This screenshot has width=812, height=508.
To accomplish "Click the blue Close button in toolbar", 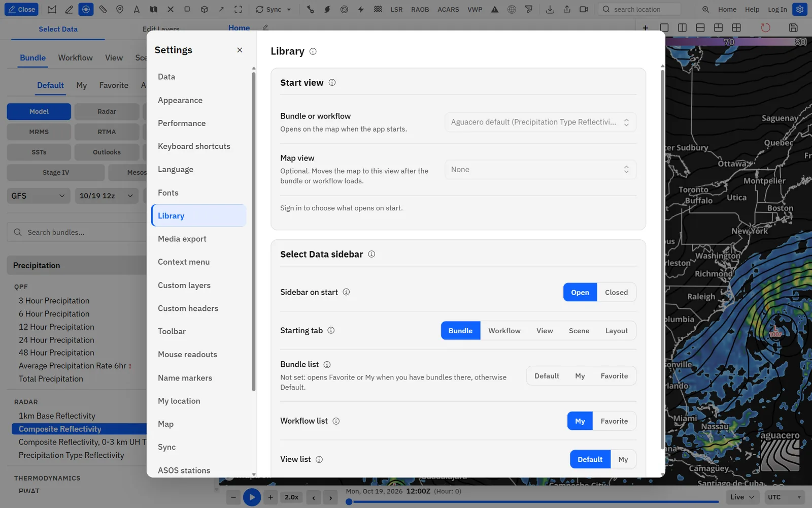I will (21, 9).
